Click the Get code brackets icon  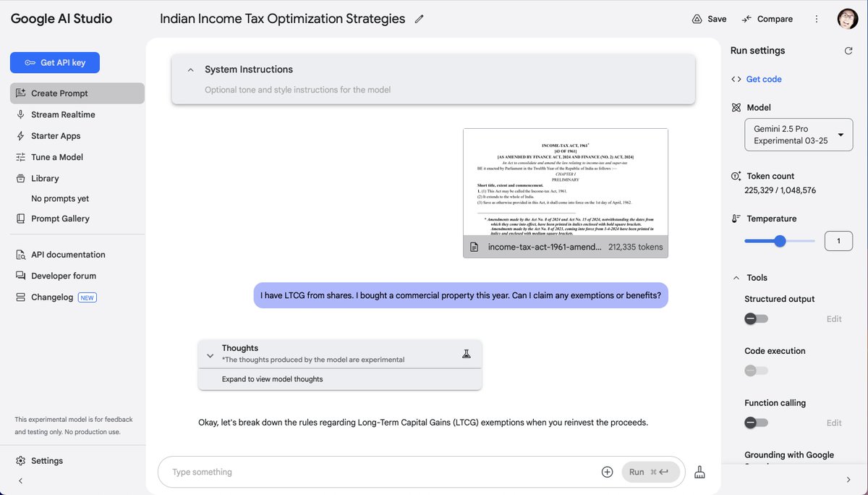click(x=736, y=80)
